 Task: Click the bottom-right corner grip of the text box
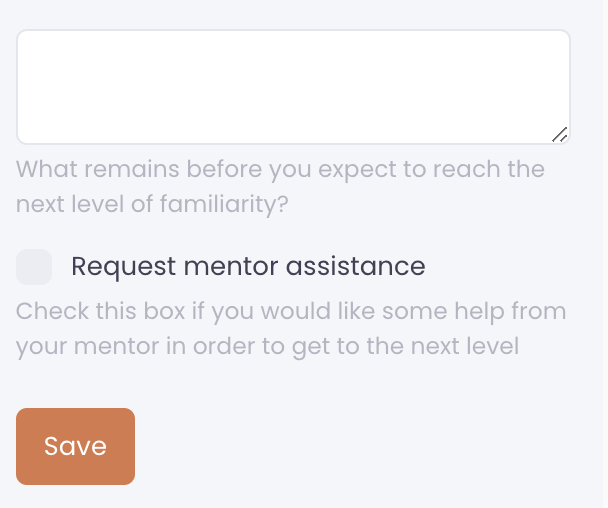tap(560, 135)
